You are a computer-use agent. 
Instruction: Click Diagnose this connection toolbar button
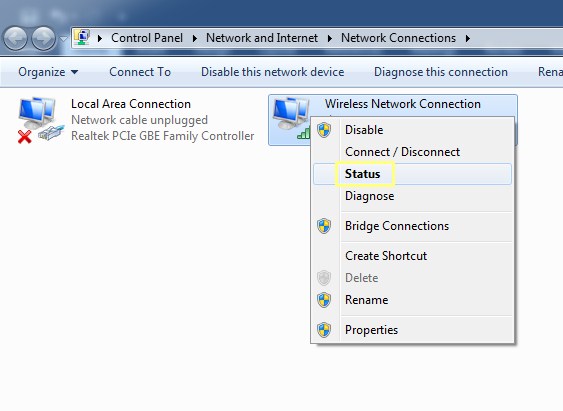click(x=441, y=72)
